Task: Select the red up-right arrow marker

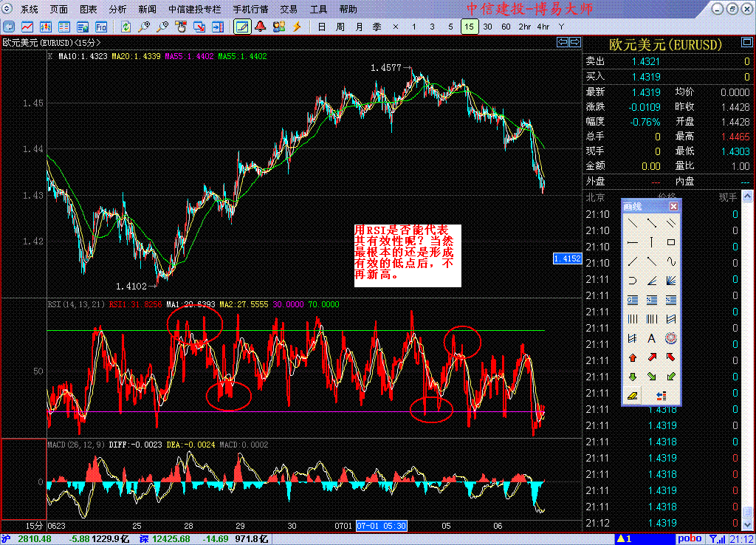Action: pos(651,357)
